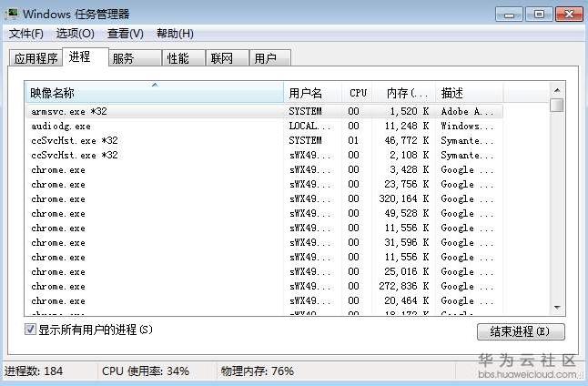The image size is (588, 386).
Task: Click 进程数: 184 in status bar
Action: [x=34, y=371]
